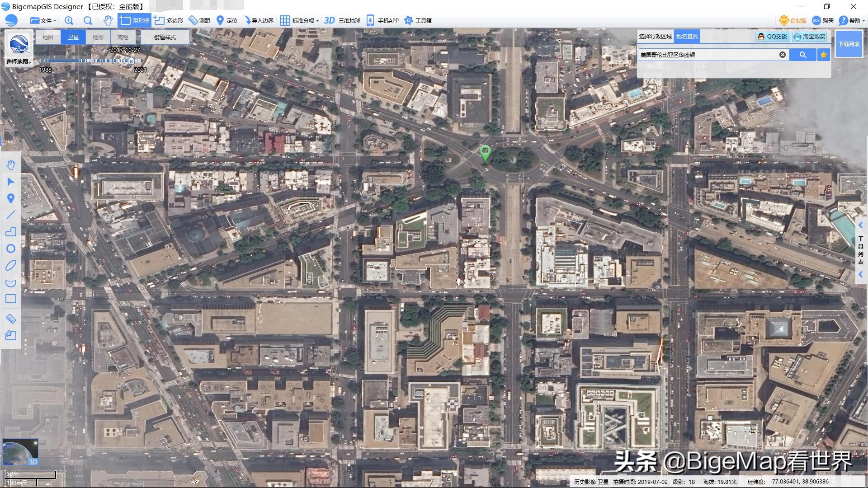Image resolution: width=868 pixels, height=488 pixels.
Task: Open the 三维地球 3D globe view
Action: (x=342, y=20)
